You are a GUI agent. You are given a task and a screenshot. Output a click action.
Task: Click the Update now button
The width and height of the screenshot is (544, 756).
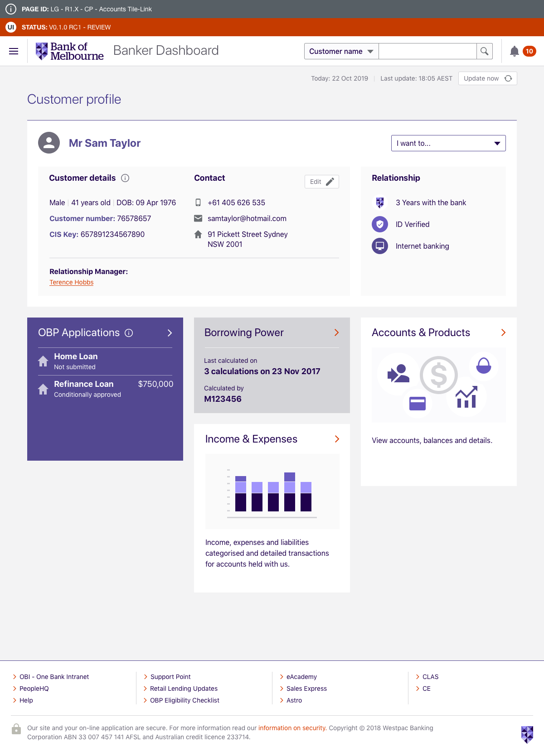click(x=488, y=78)
